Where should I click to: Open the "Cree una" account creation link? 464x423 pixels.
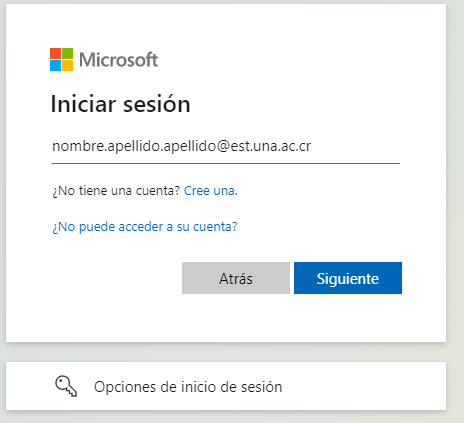point(209,191)
